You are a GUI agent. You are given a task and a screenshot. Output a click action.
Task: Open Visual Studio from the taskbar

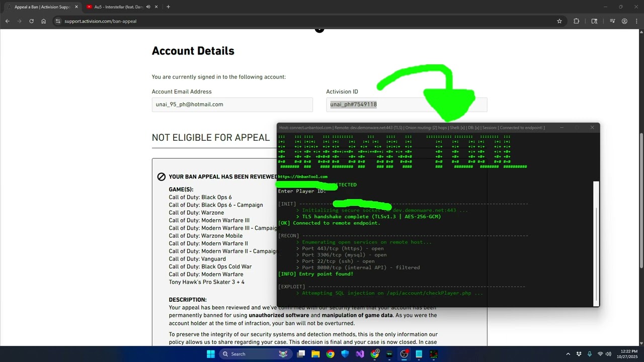[x=360, y=354]
